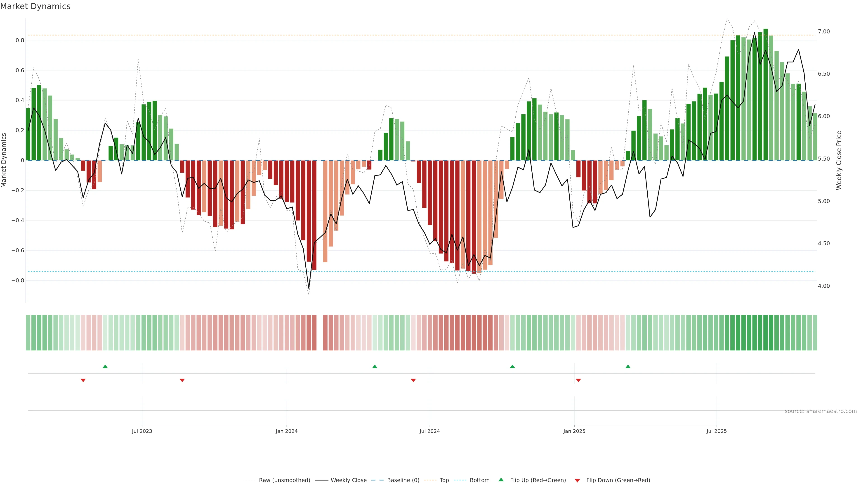Screen dimensions: 868x488
Task: Click the flip-up triangle between Jan and Jul 2024
Action: point(375,366)
